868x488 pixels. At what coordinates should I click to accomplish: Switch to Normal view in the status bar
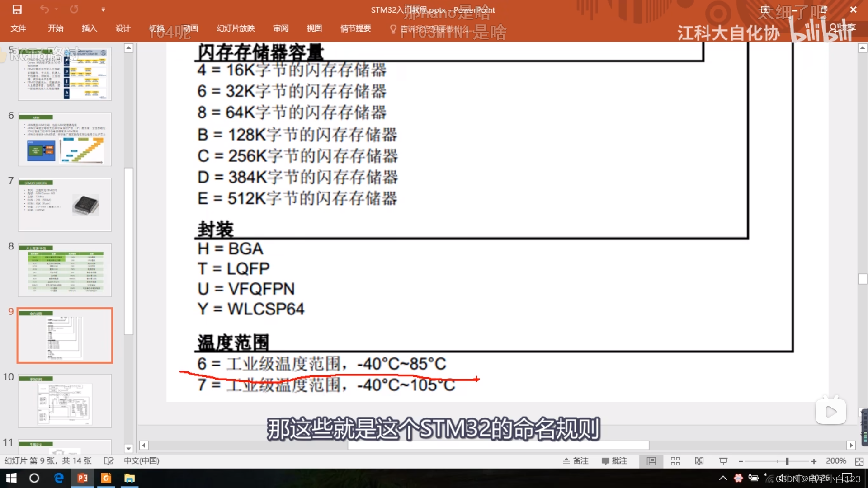point(651,461)
